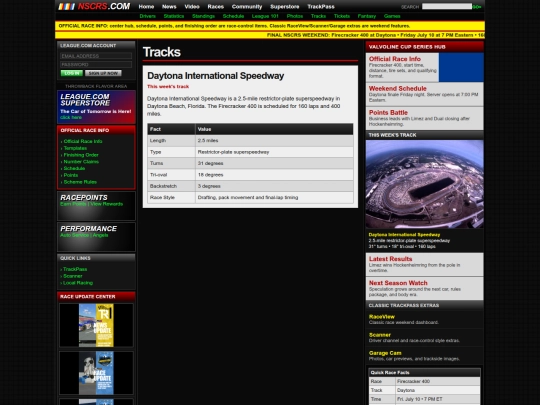Click the green GO search button
Viewport: 540px width, 405px height.
coord(477,7)
